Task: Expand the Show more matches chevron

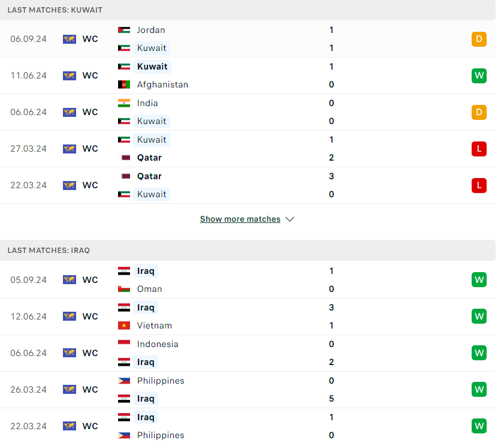Action: 290,219
